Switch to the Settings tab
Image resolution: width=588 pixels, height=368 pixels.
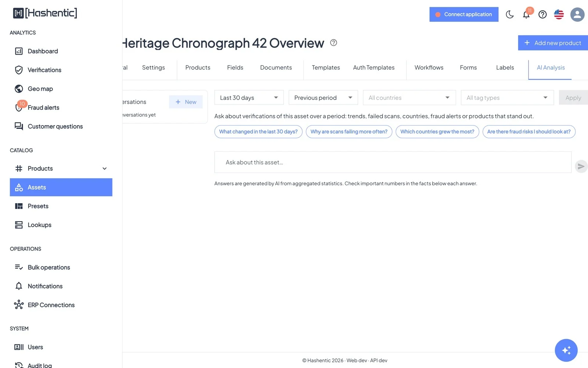click(153, 68)
